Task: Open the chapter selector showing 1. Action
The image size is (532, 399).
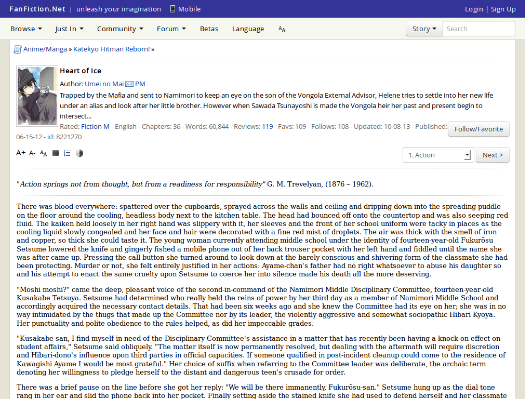Action: click(x=438, y=154)
